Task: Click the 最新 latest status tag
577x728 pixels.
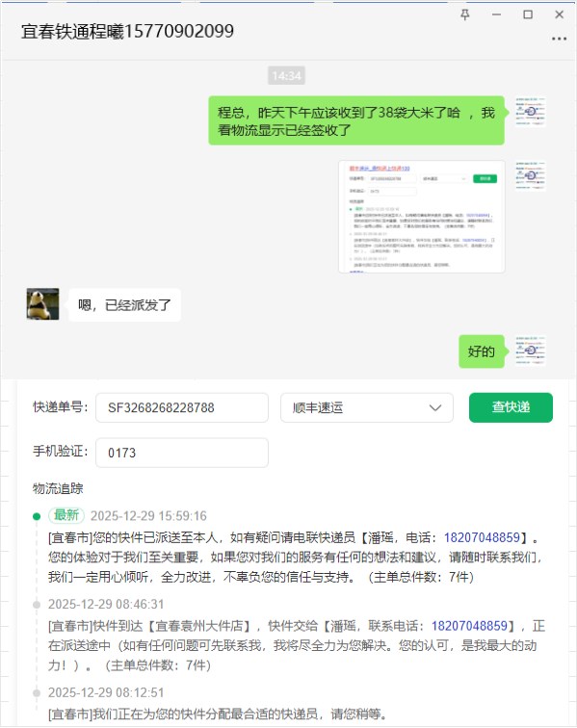Action: [66, 515]
